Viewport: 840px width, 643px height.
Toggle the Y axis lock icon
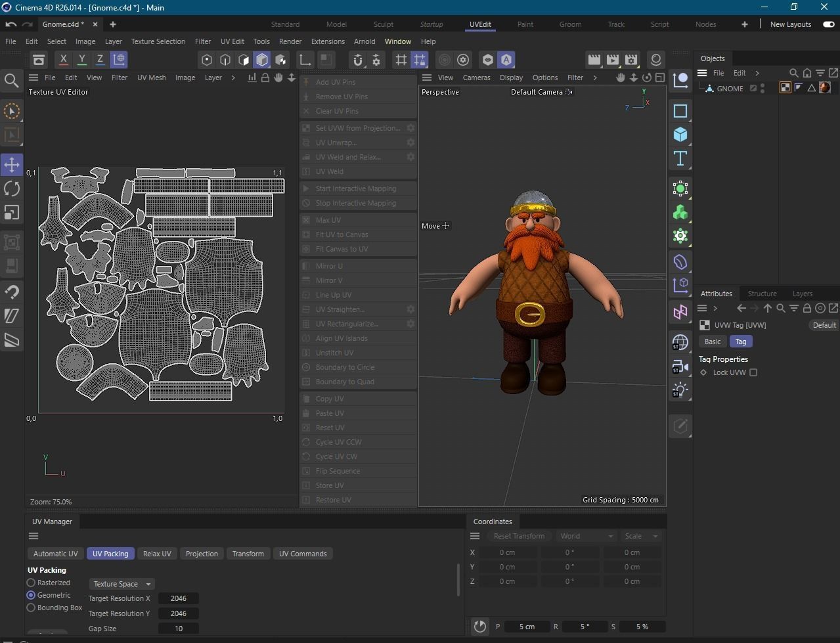point(81,59)
